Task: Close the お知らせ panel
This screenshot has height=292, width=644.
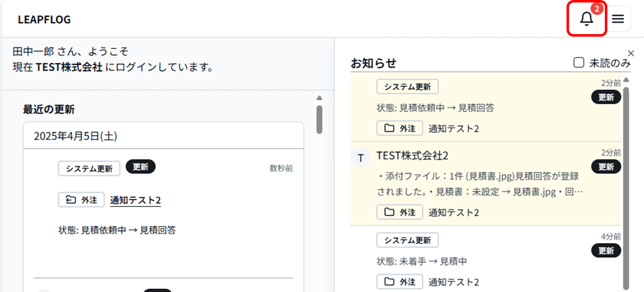Action: point(631,53)
